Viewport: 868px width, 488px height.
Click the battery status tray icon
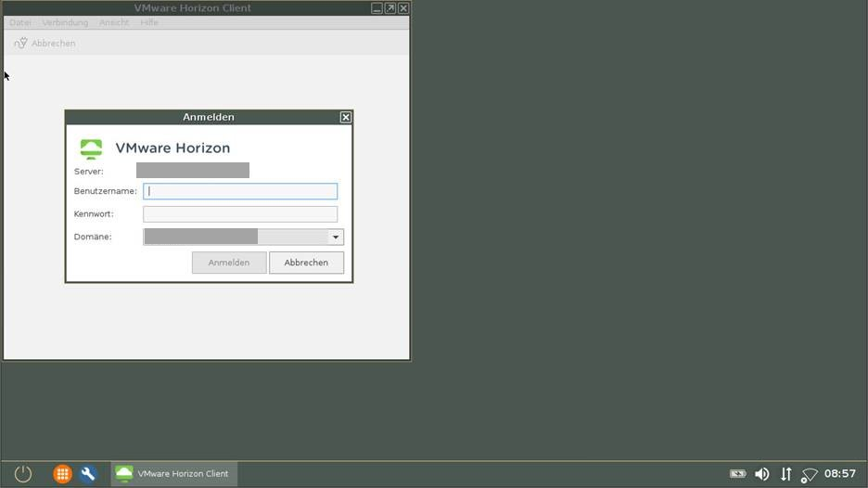737,474
